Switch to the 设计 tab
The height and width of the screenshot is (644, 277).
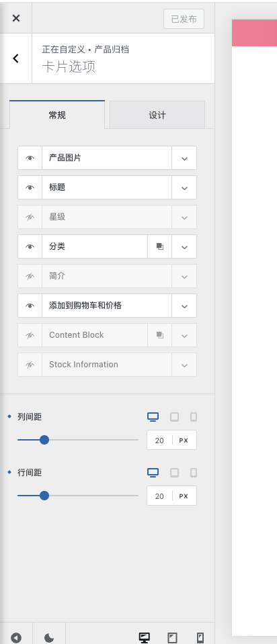click(x=157, y=116)
